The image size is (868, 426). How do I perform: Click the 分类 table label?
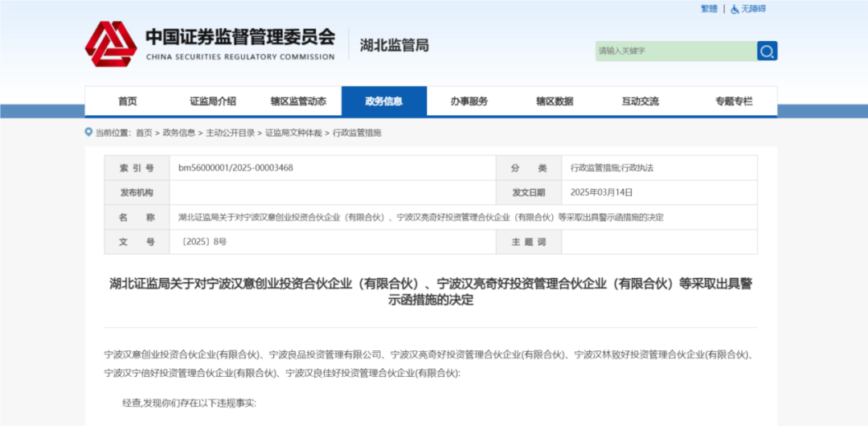529,168
